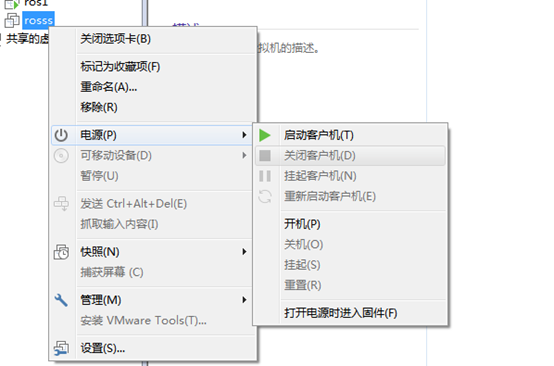Screen dimensions: 554x366
Task: Click the 共享的虚 tree item
Action: (x=27, y=39)
